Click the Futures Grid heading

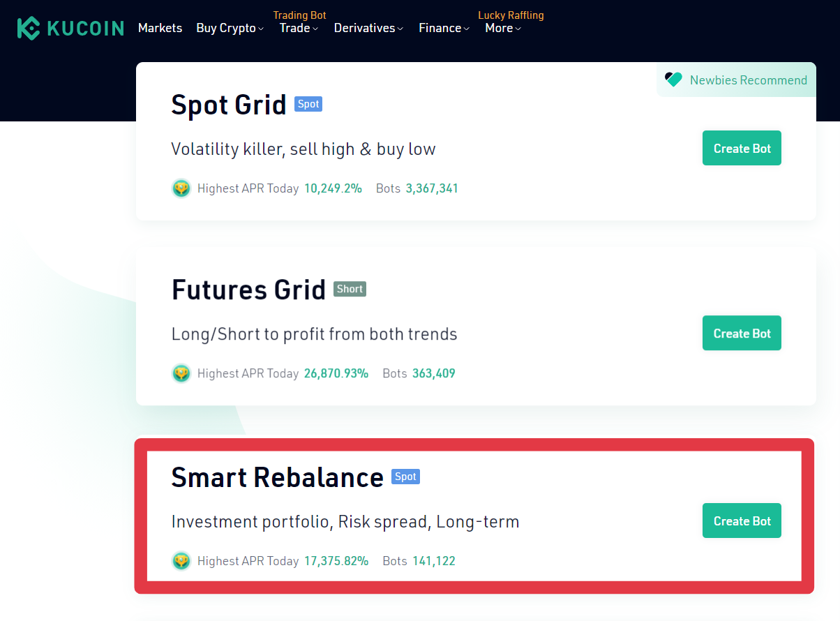[248, 290]
